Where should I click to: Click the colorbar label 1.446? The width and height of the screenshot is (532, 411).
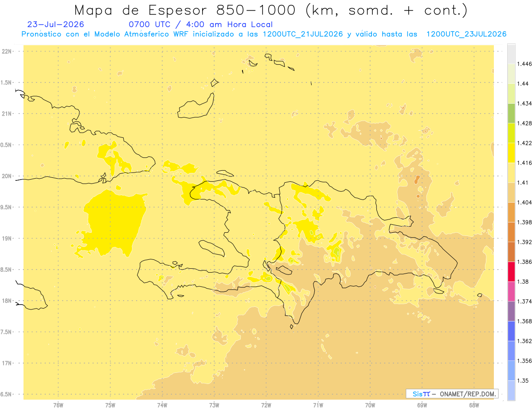point(524,64)
